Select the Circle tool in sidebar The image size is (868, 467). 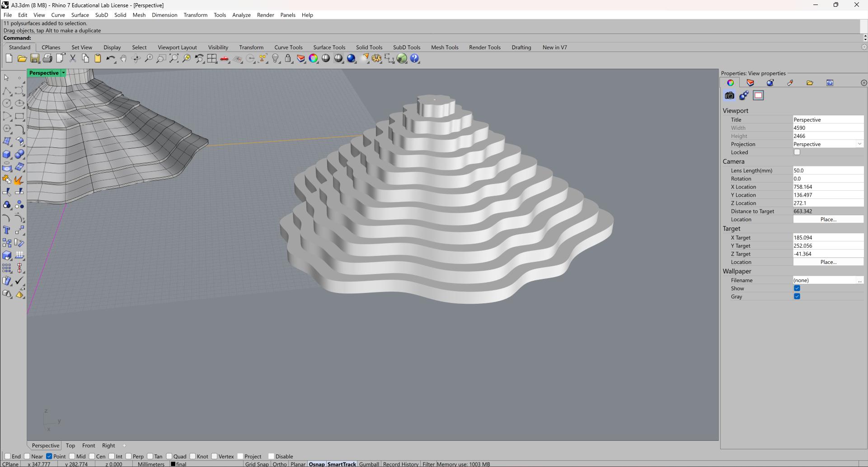[7, 104]
